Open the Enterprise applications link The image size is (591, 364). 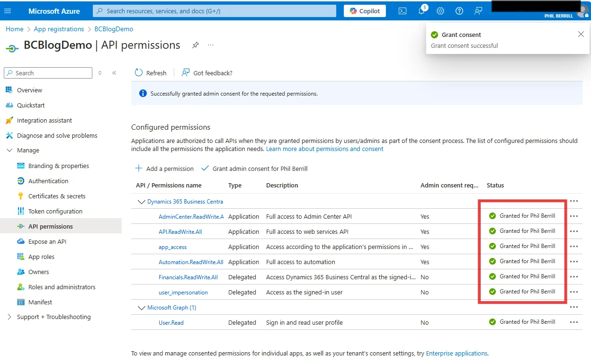457,353
